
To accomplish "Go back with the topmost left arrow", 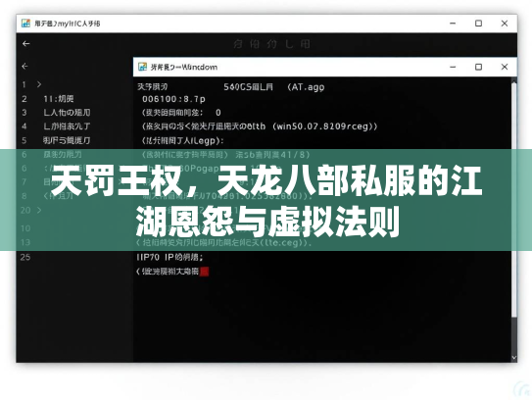I will tap(25, 43).
